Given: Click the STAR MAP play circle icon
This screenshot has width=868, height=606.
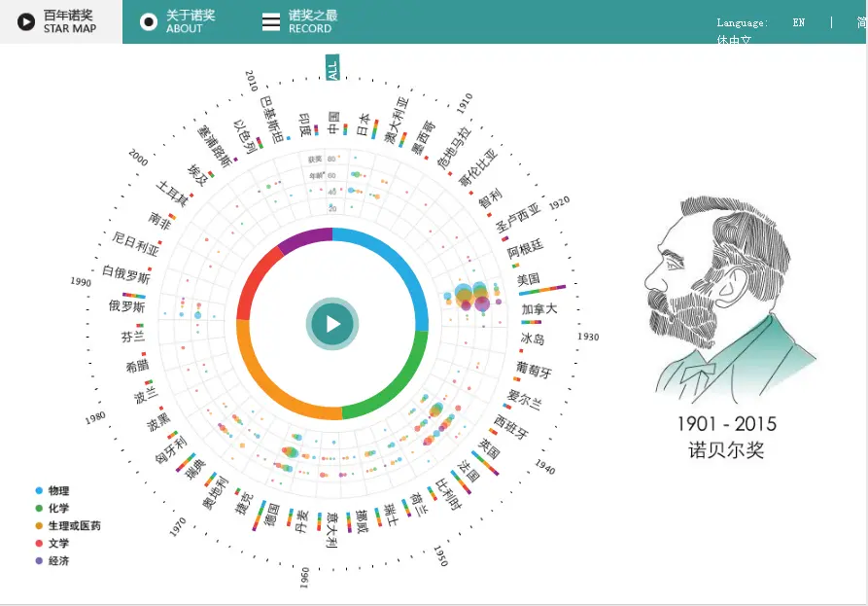Looking at the screenshot, I should coord(26,21).
